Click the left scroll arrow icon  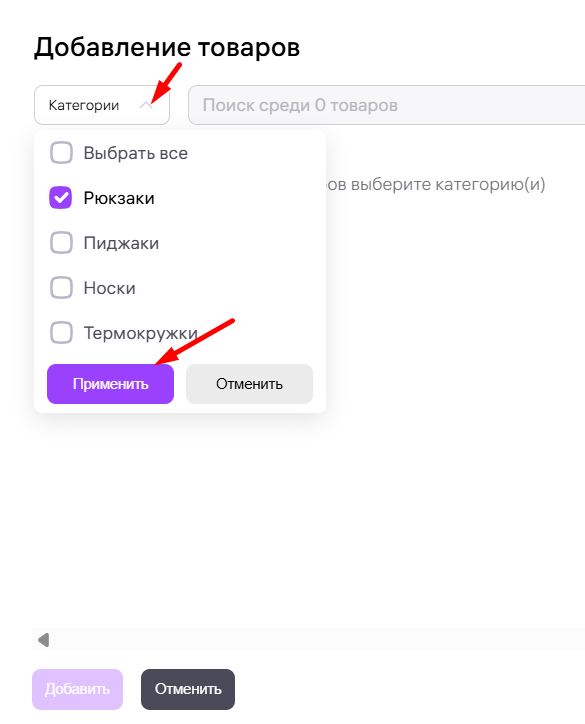click(44, 640)
